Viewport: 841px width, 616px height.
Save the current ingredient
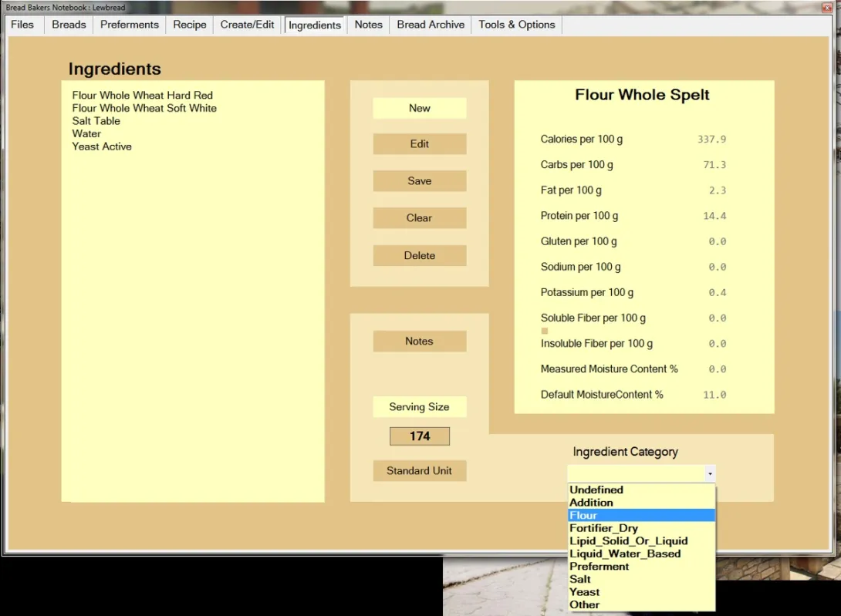coord(420,181)
